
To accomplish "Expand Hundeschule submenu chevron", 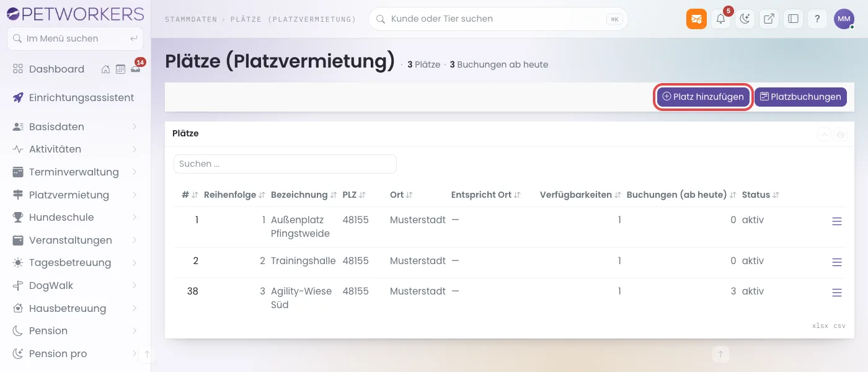I will coord(135,218).
